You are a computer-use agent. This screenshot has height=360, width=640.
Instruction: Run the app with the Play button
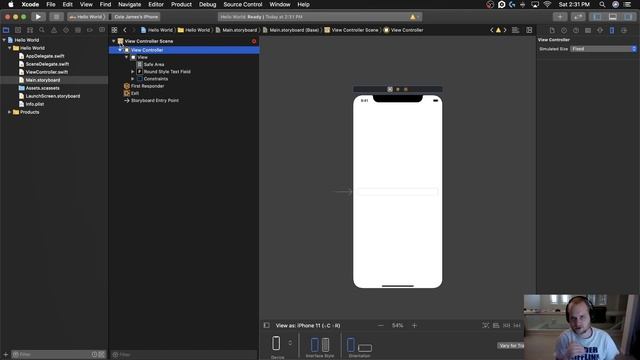(38, 17)
